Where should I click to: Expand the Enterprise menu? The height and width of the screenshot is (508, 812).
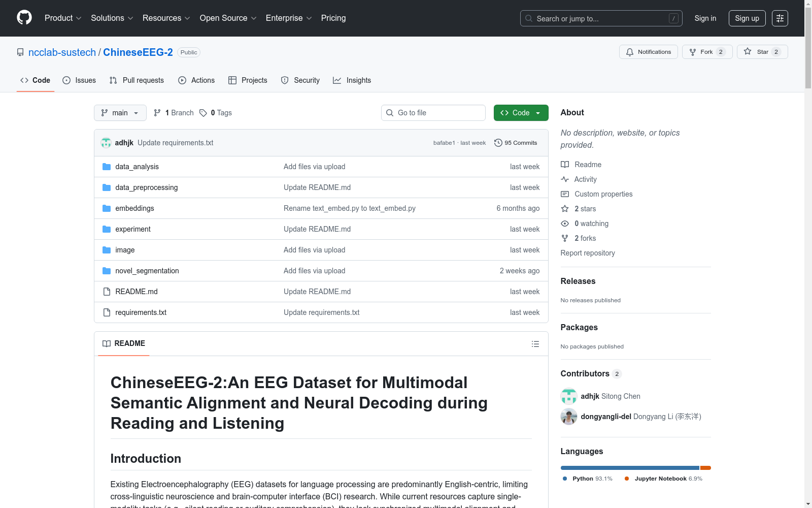pos(289,18)
